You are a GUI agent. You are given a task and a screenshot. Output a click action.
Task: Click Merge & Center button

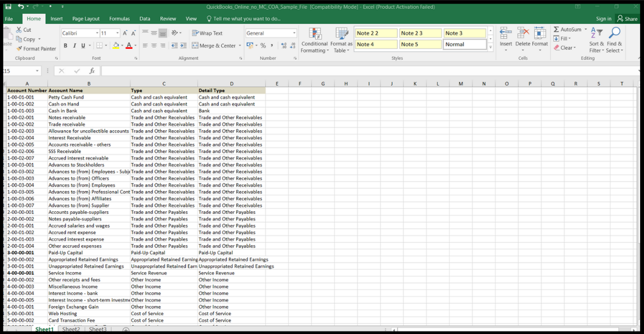214,46
